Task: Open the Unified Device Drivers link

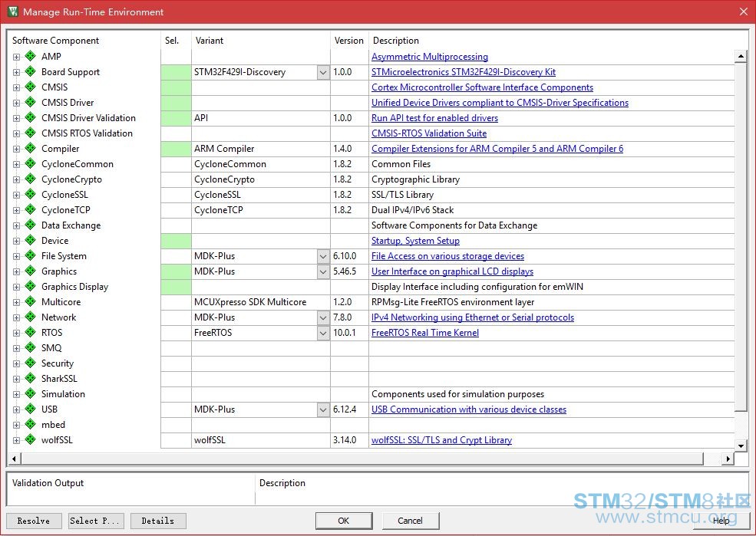Action: pyautogui.click(x=500, y=103)
